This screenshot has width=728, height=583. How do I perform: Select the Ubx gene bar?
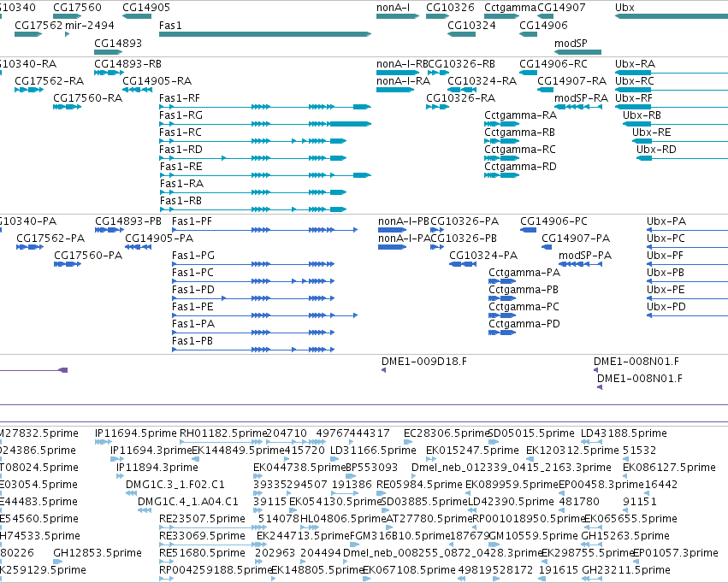point(672,16)
